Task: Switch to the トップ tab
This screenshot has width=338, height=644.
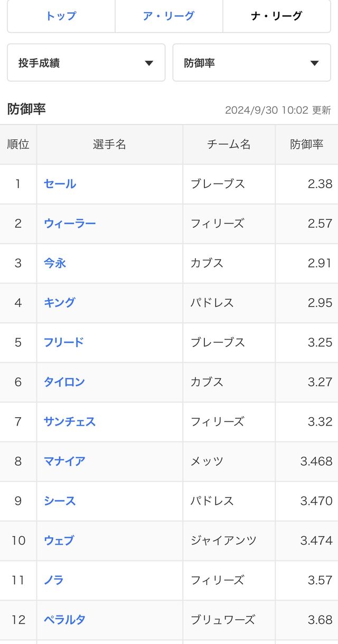Action: click(61, 16)
